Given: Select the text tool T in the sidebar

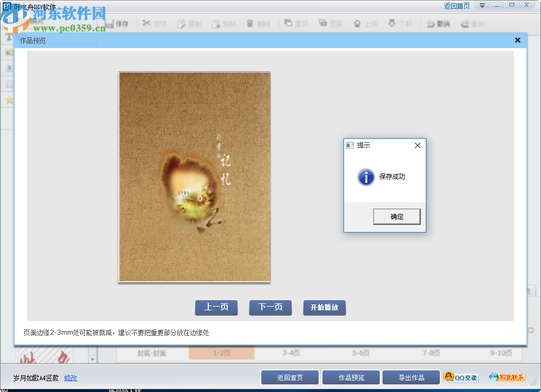Looking at the screenshot, I should pyautogui.click(x=9, y=37).
